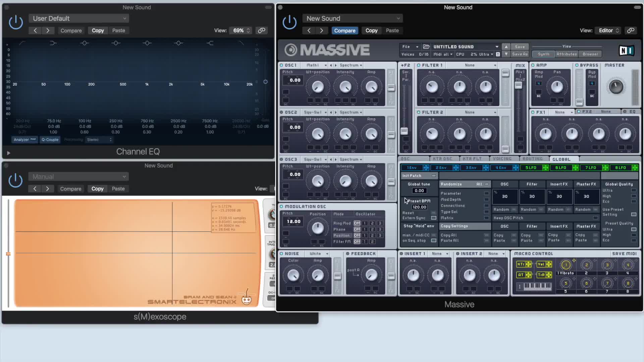The height and width of the screenshot is (362, 644).
Task: Toggle Ring Mod mode to Off
Action: click(x=357, y=223)
